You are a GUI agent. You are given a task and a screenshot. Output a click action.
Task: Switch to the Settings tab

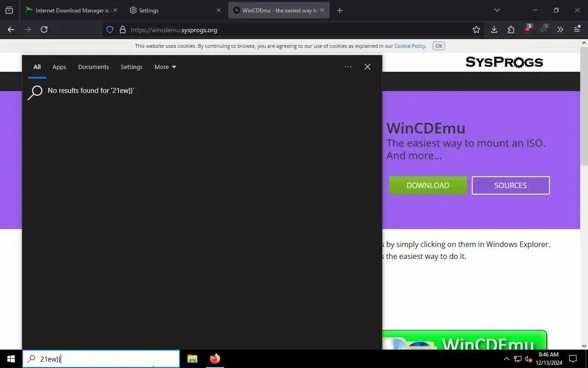(175, 10)
